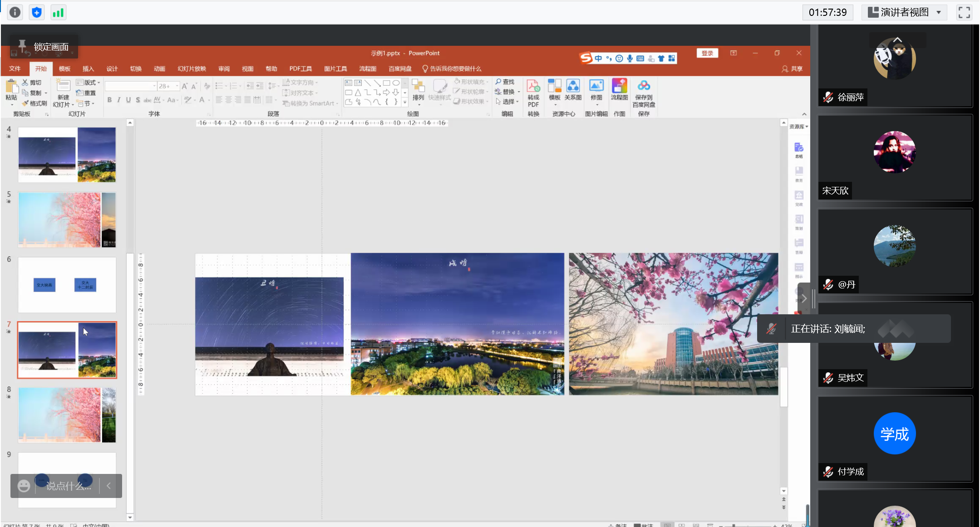This screenshot has width=980, height=527.
Task: Click the 共享 share button
Action: click(792, 68)
